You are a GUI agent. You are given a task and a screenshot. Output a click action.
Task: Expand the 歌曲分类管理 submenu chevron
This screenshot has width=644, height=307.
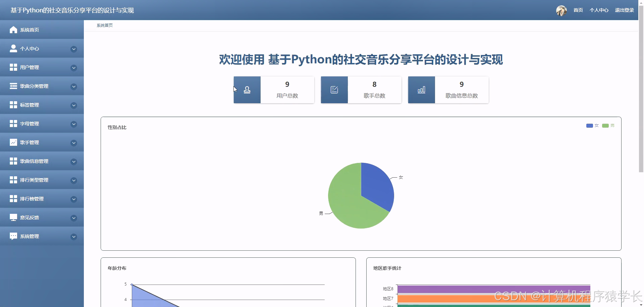pos(74,87)
